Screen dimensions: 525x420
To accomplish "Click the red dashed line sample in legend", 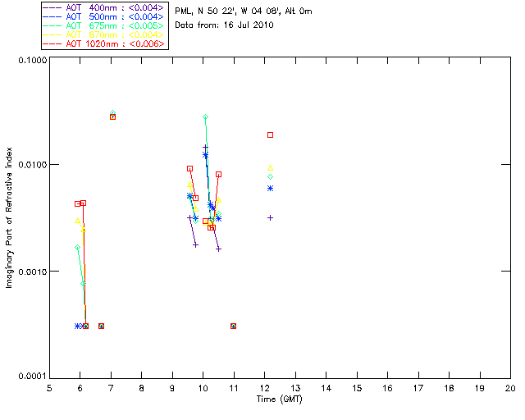I will click(52, 43).
